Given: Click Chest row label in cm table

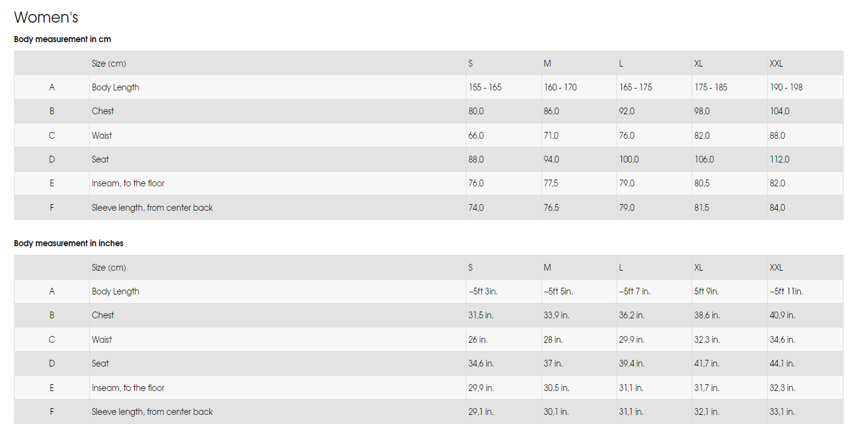Looking at the screenshot, I should pos(103,111).
